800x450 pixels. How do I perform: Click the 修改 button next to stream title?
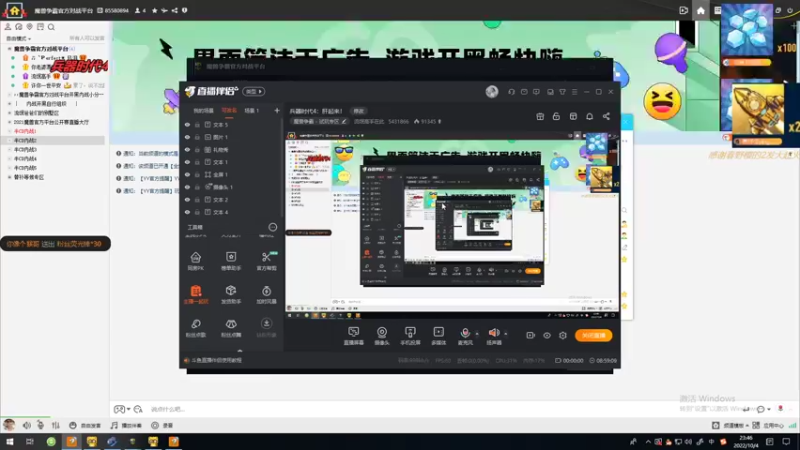point(359,111)
